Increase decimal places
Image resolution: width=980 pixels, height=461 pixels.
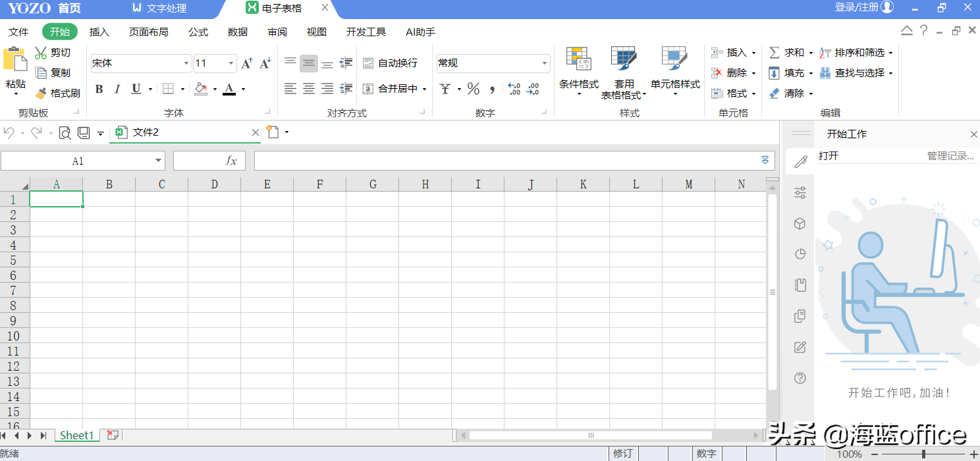(514, 88)
